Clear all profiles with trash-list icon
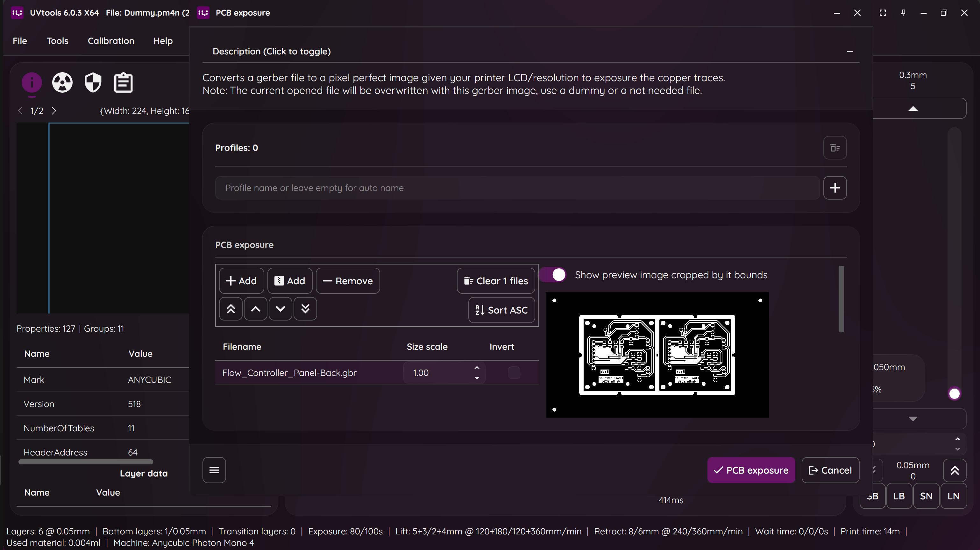The image size is (980, 550). [835, 148]
